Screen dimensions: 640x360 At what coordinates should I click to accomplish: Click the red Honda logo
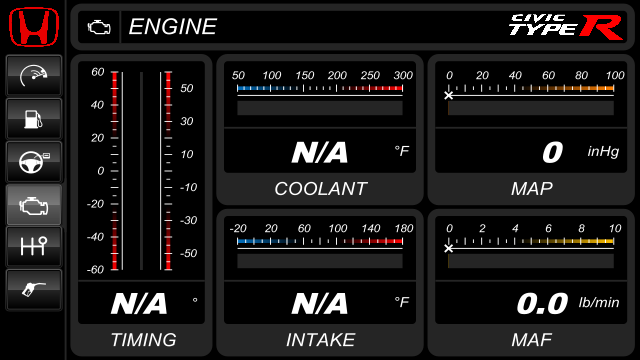34,27
